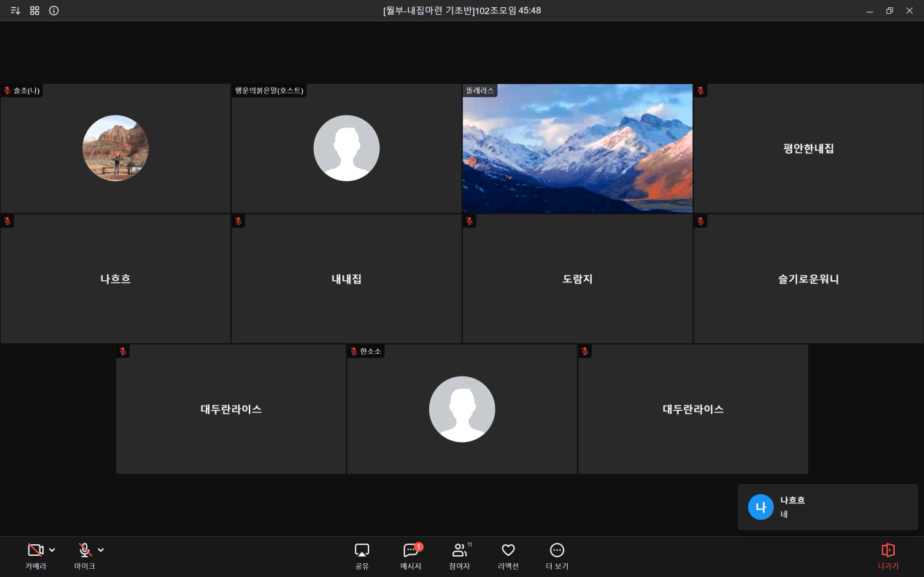Open the sort participants icon in title bar
Screen dimensions: 924x577
pyautogui.click(x=15, y=11)
